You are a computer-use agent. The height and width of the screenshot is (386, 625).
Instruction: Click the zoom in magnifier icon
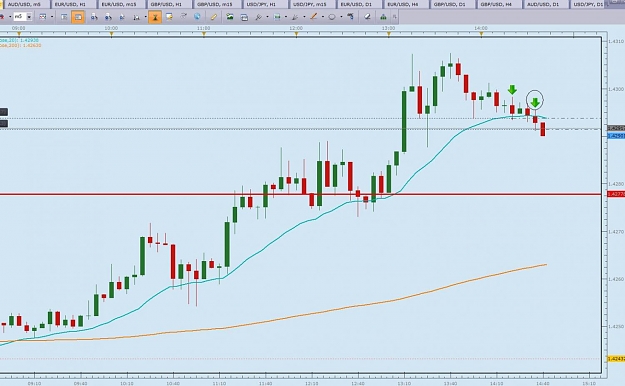point(94,17)
